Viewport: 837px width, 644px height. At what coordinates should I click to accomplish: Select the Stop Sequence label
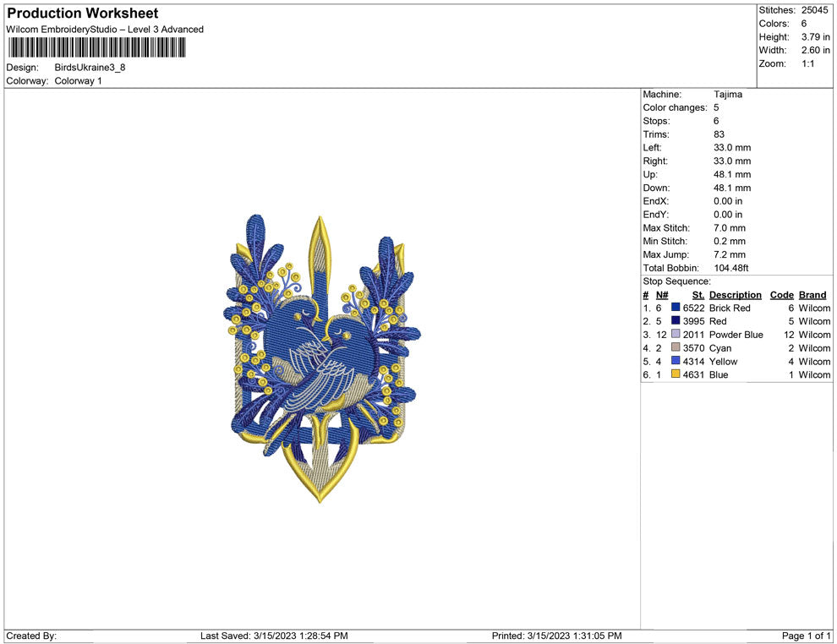pos(676,281)
